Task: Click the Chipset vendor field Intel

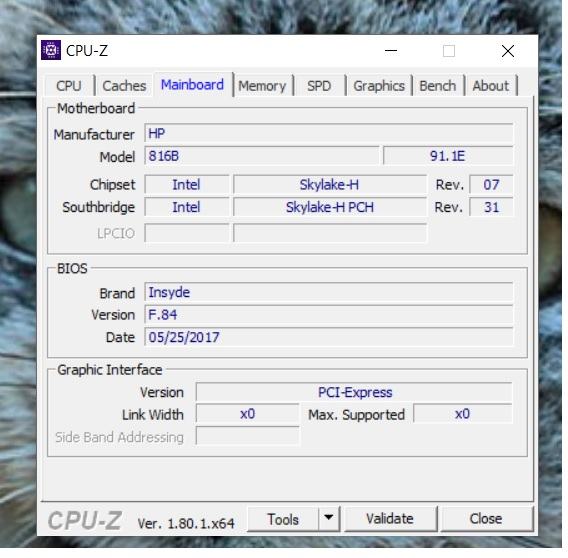Action: [187, 184]
